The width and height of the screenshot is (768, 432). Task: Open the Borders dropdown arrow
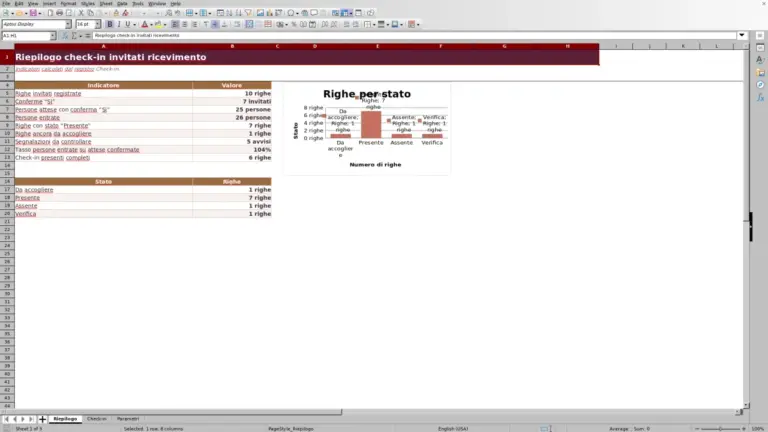[374, 24]
